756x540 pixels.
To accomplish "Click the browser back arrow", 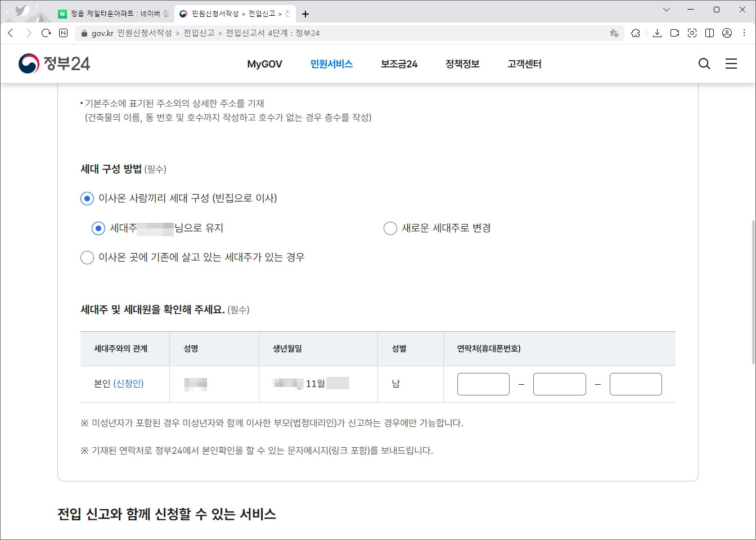I will tap(11, 33).
